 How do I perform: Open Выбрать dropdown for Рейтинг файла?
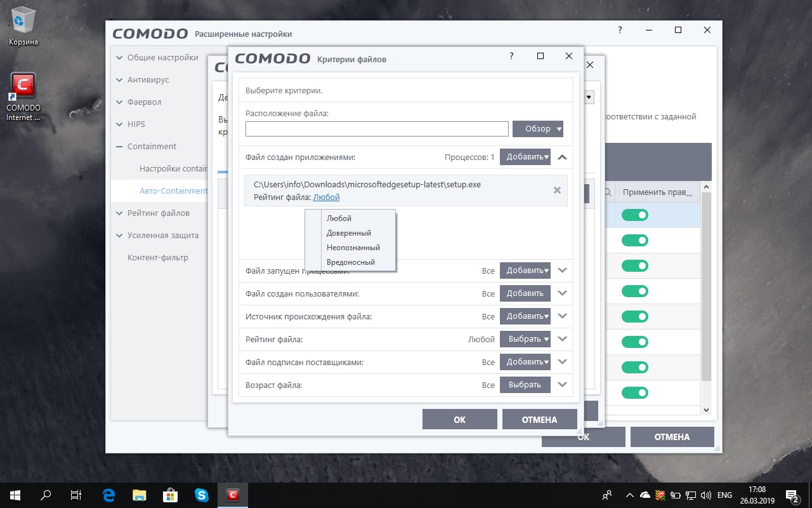[x=525, y=339]
